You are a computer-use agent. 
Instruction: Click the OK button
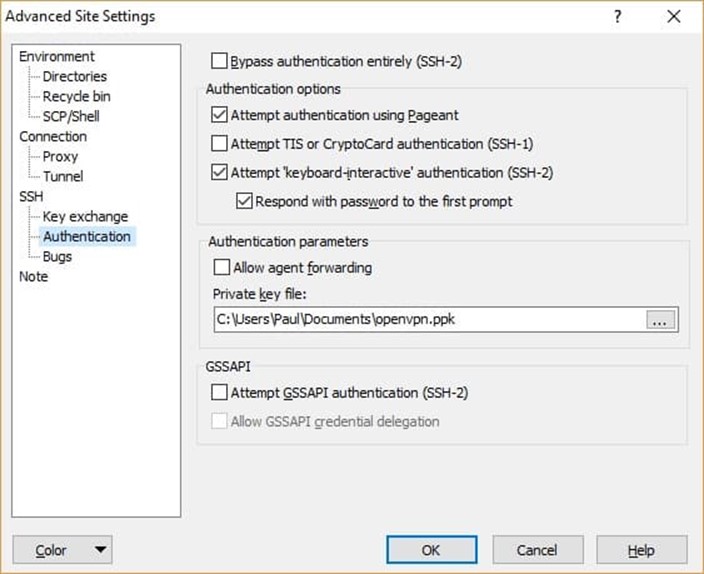click(x=431, y=550)
